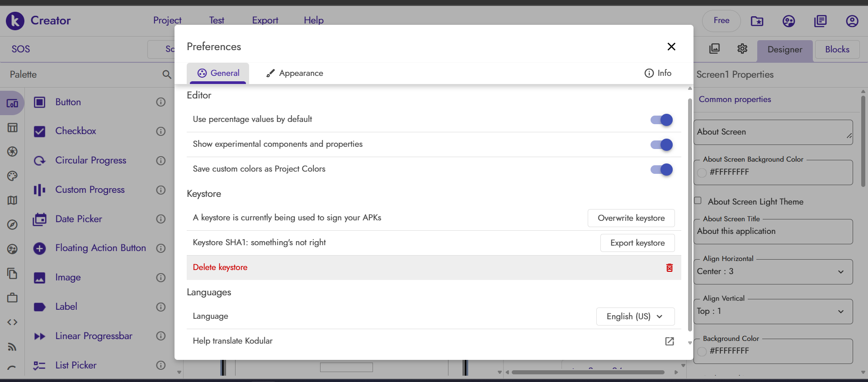The image size is (868, 382).
Task: Toggle Use percentage values by default
Action: (661, 120)
